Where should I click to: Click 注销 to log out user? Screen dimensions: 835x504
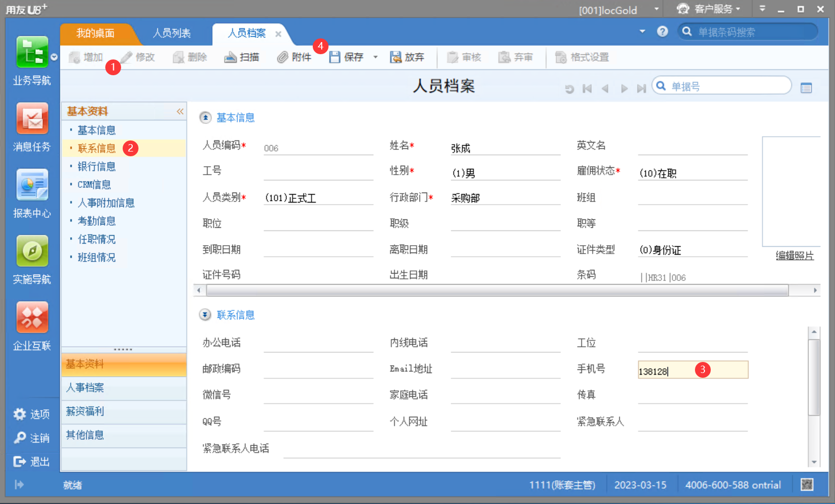tap(32, 438)
